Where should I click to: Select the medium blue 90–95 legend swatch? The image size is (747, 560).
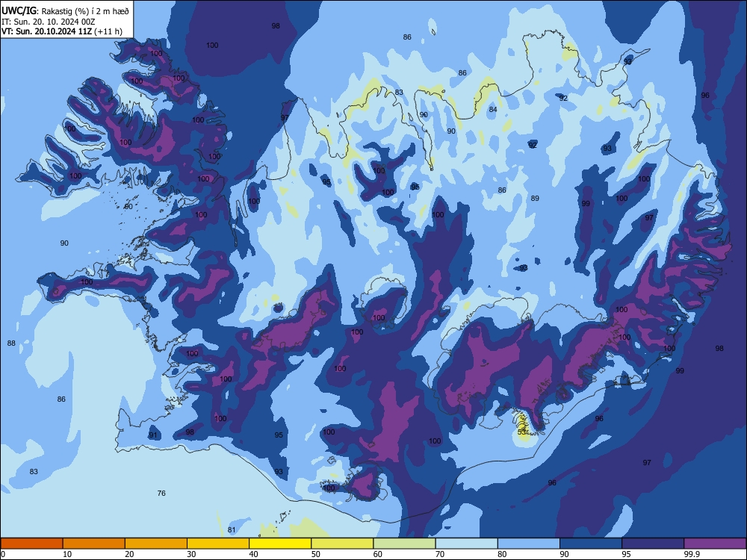pyautogui.click(x=591, y=544)
